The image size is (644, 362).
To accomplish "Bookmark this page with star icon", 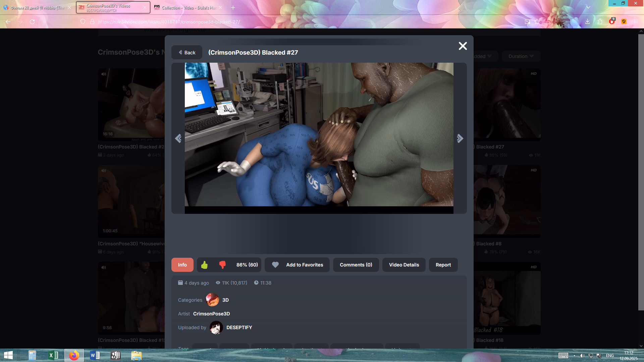I will pos(537,22).
